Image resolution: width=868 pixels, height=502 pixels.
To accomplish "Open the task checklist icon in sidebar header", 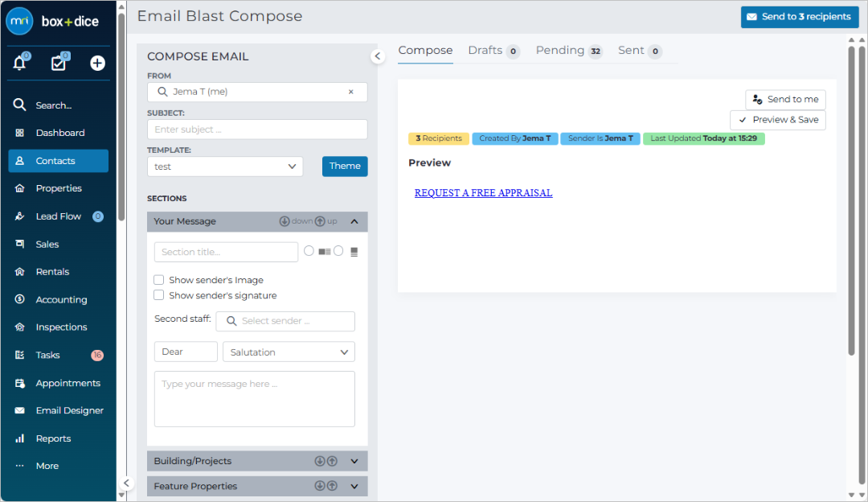I will coord(58,63).
